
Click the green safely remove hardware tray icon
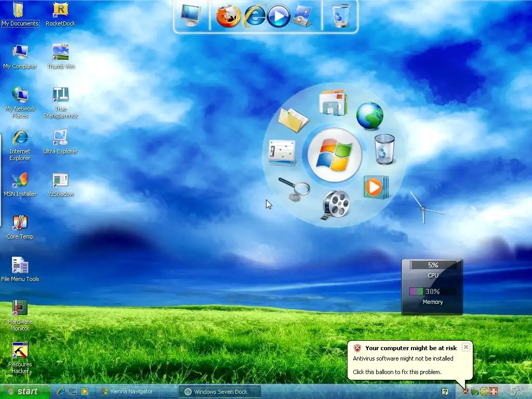(474, 392)
